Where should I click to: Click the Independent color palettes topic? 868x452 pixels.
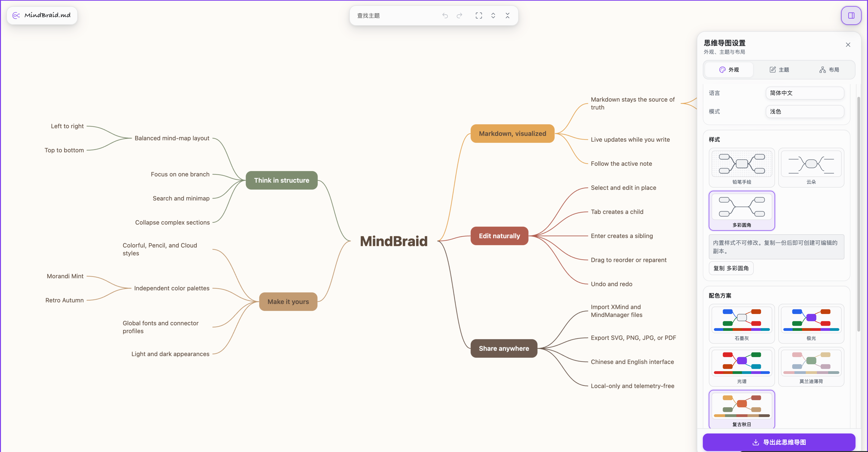171,288
